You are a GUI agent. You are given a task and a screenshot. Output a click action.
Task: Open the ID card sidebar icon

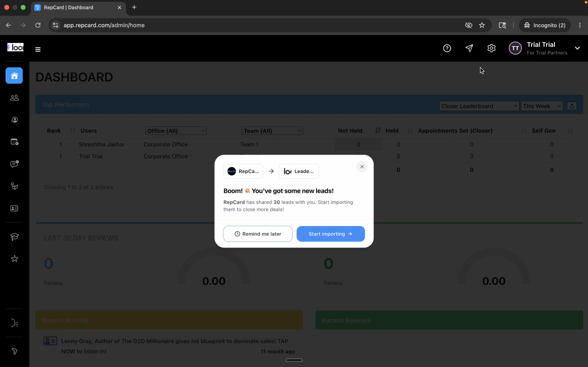click(x=14, y=208)
